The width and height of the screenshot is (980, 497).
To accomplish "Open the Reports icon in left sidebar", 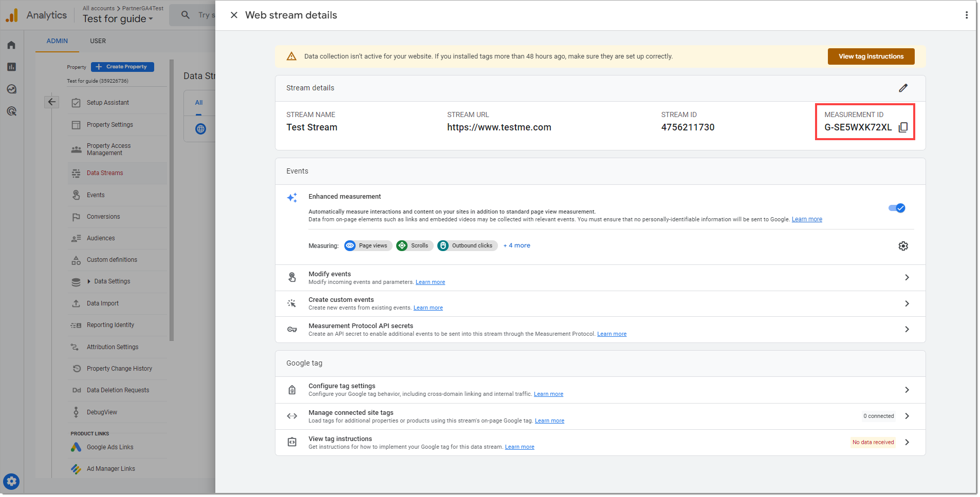I will click(11, 67).
